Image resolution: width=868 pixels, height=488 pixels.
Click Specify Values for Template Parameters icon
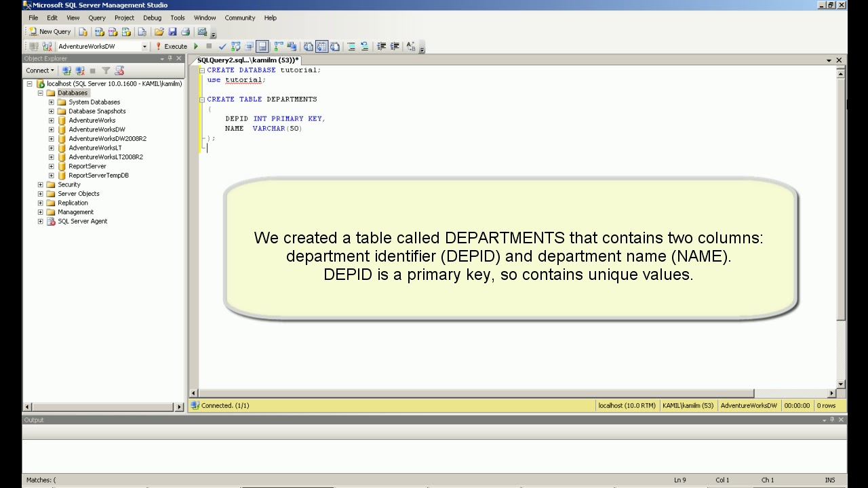[x=411, y=47]
